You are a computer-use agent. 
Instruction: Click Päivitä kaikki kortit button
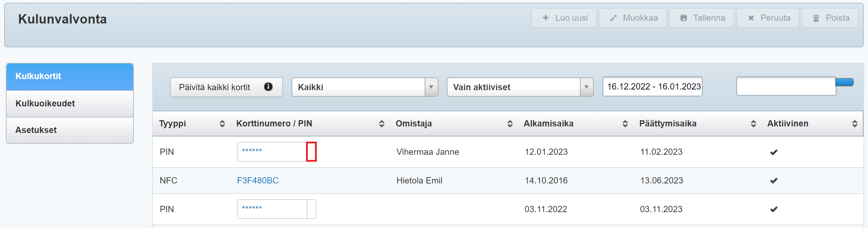click(214, 87)
